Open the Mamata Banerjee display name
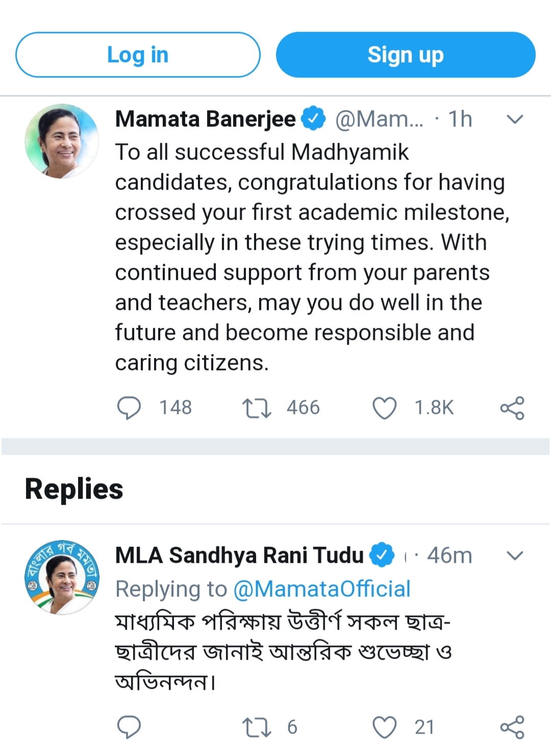This screenshot has width=551, height=756. [205, 119]
